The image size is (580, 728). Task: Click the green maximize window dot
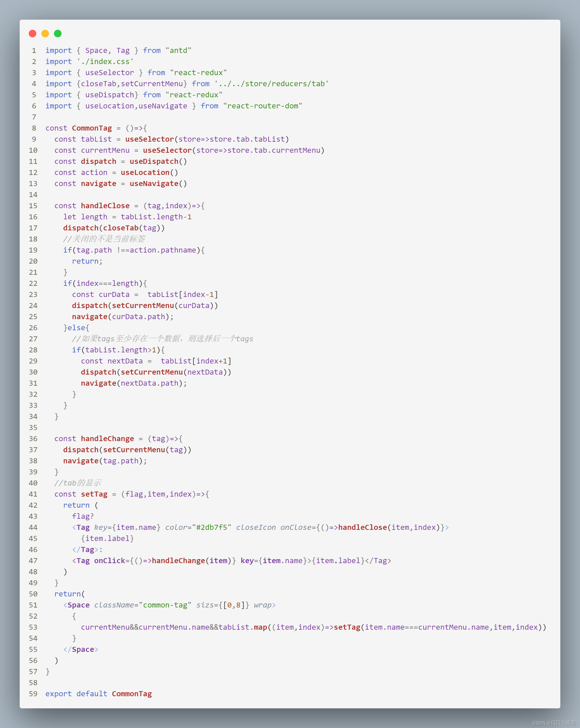58,34
